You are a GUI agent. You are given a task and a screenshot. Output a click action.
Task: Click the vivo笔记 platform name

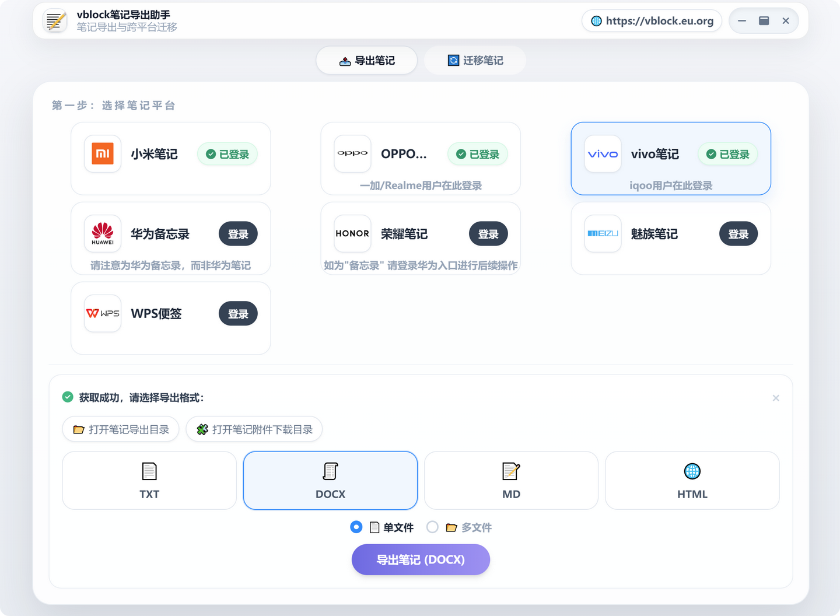click(655, 154)
